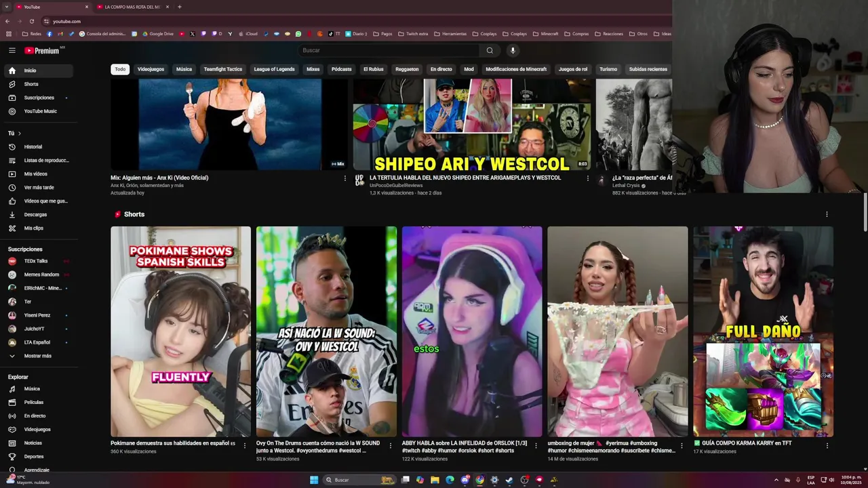Expand Mostrar más subscriptions
868x488 pixels.
pyautogui.click(x=39, y=356)
